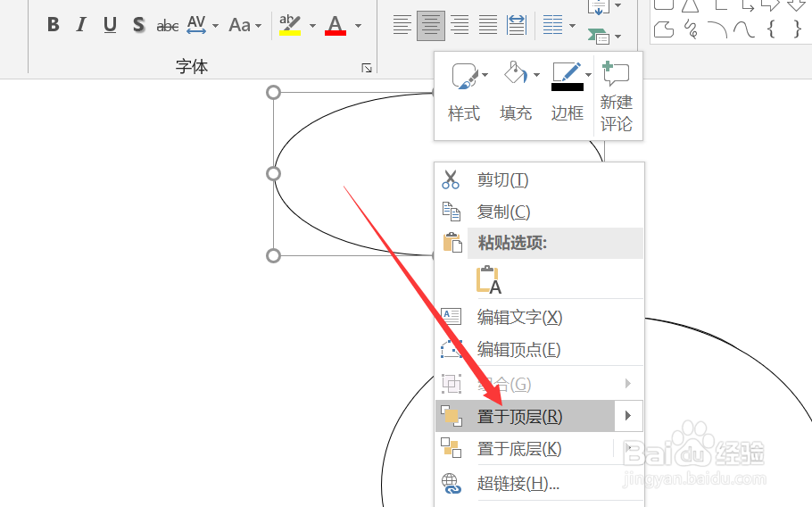812x507 pixels.
Task: Center align text
Action: tap(430, 24)
